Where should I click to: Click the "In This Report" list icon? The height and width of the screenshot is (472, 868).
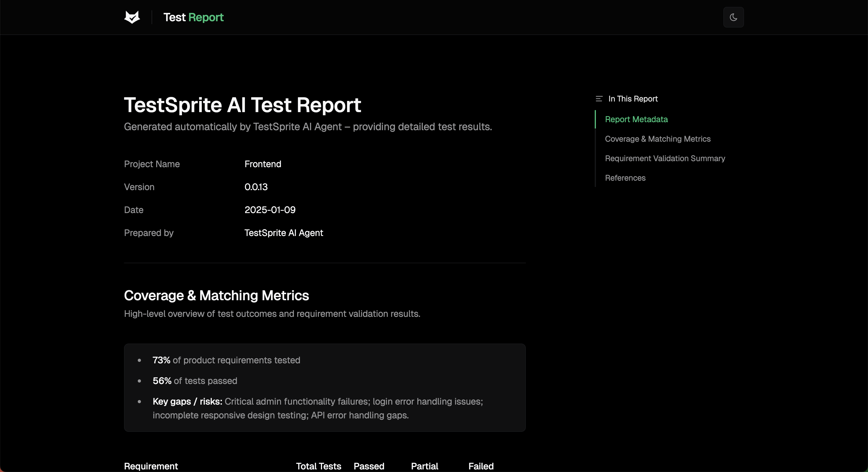click(599, 99)
